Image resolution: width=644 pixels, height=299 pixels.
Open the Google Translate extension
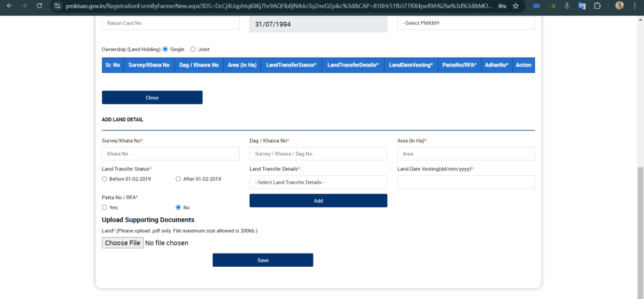(x=582, y=6)
